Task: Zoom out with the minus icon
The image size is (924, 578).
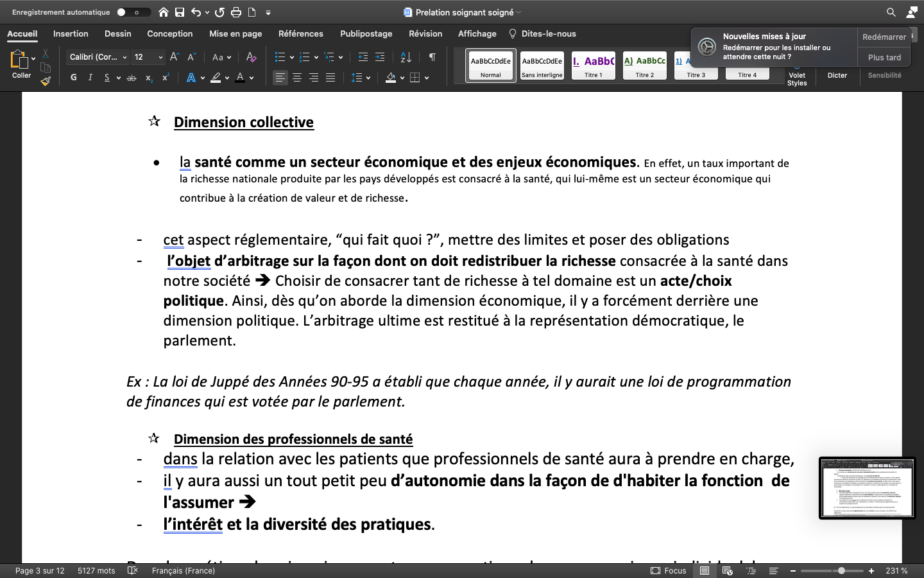Action: coord(793,571)
